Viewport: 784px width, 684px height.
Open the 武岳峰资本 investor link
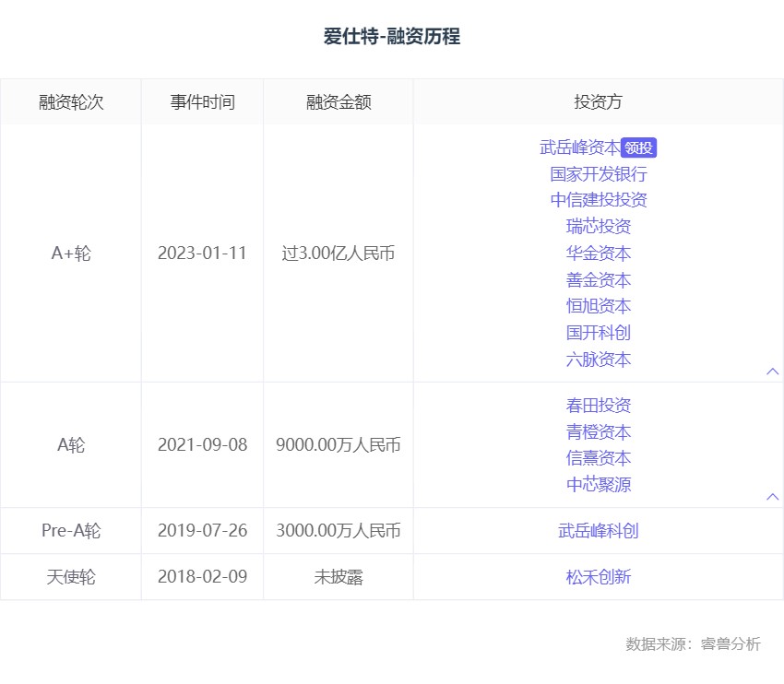coord(579,147)
